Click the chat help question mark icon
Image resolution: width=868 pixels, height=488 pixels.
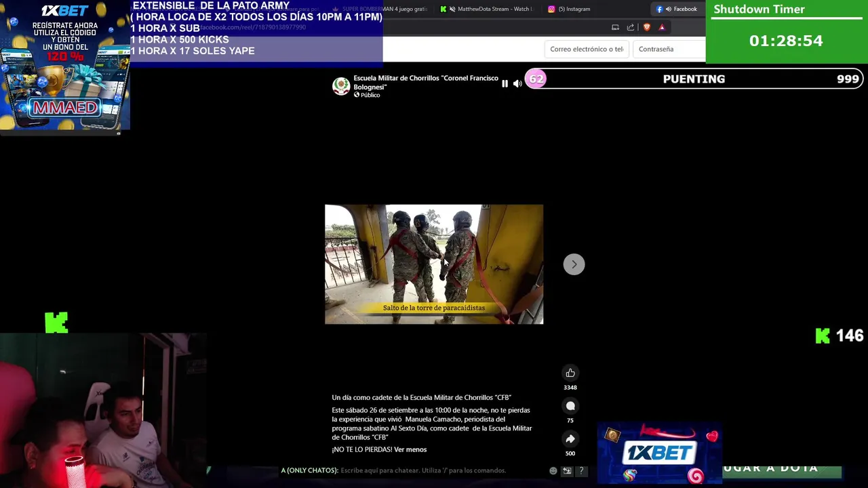tap(581, 470)
